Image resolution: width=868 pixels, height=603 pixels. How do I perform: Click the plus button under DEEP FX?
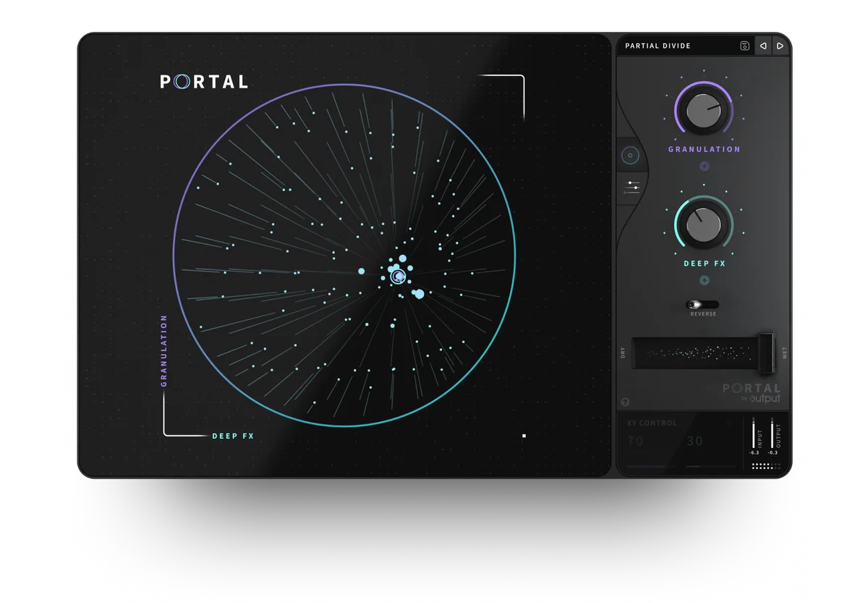tap(704, 280)
